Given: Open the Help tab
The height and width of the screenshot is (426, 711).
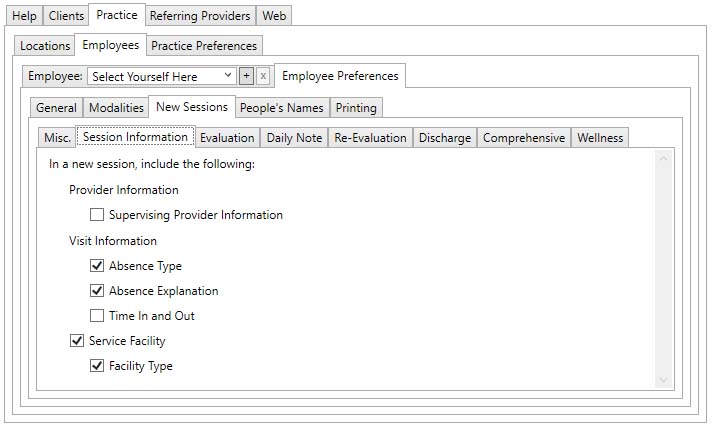Looking at the screenshot, I should coord(24,16).
